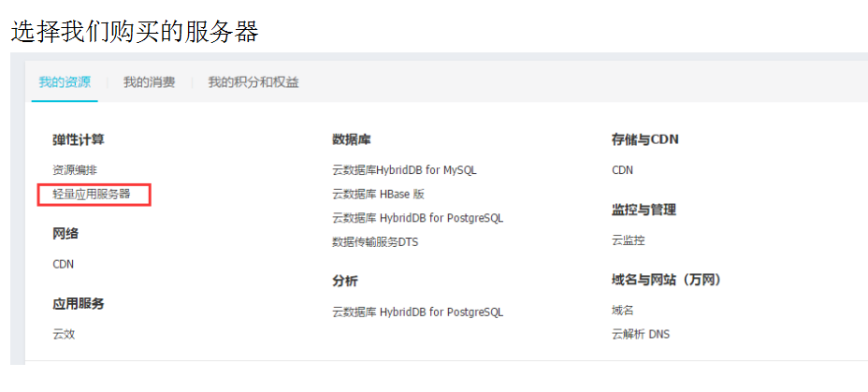Screen dimensions: 868x392
Task: Select the 分析 heading
Action: click(x=345, y=281)
